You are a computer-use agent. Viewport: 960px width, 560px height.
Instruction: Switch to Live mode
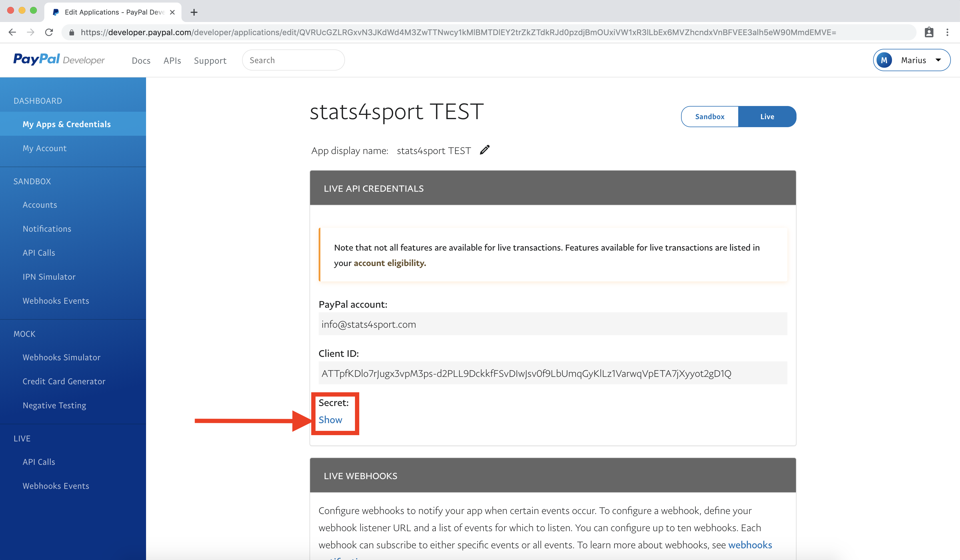pyautogui.click(x=767, y=117)
